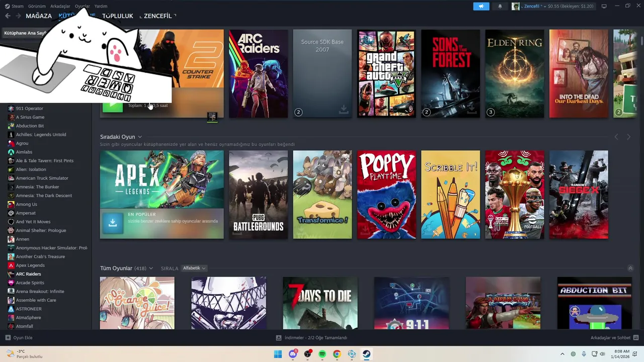Click the downloads status icon

[279, 338]
